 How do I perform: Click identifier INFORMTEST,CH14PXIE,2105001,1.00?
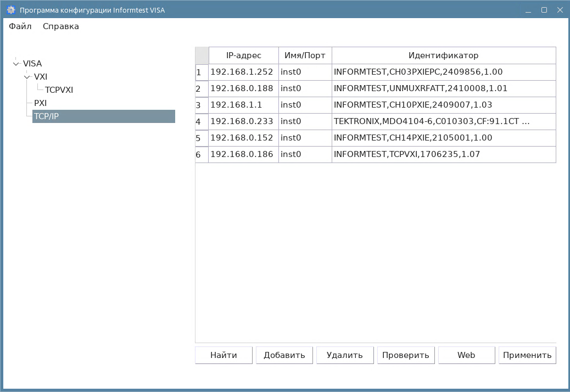click(444, 138)
